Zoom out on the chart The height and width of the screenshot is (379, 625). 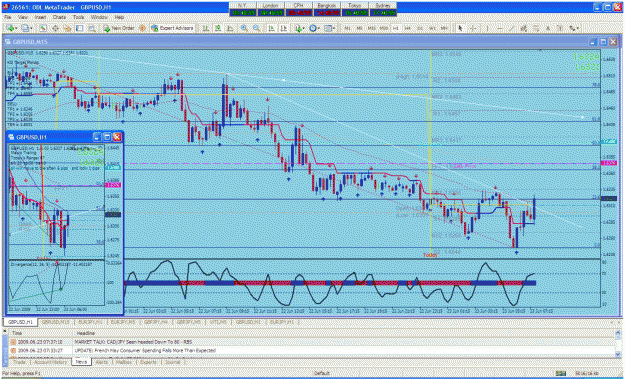pyautogui.click(x=256, y=28)
